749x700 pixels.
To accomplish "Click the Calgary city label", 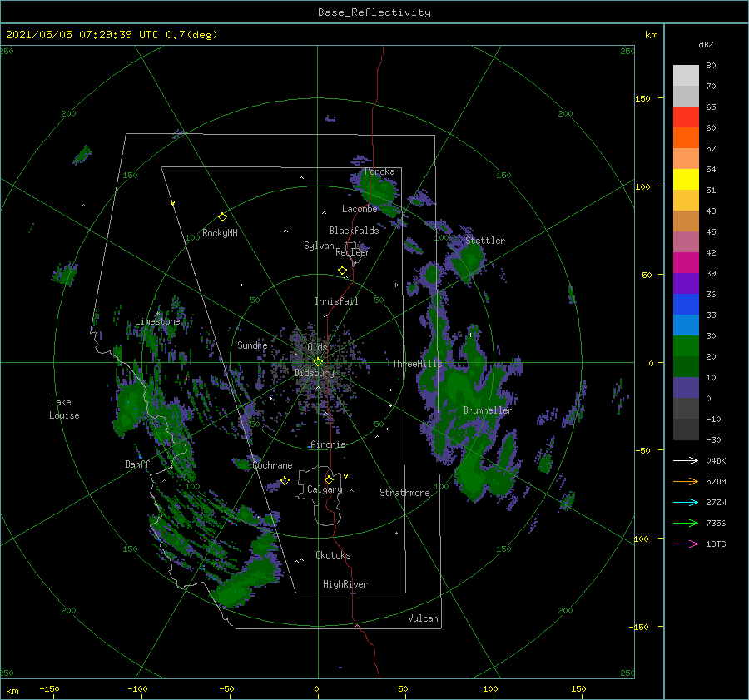I will point(325,489).
